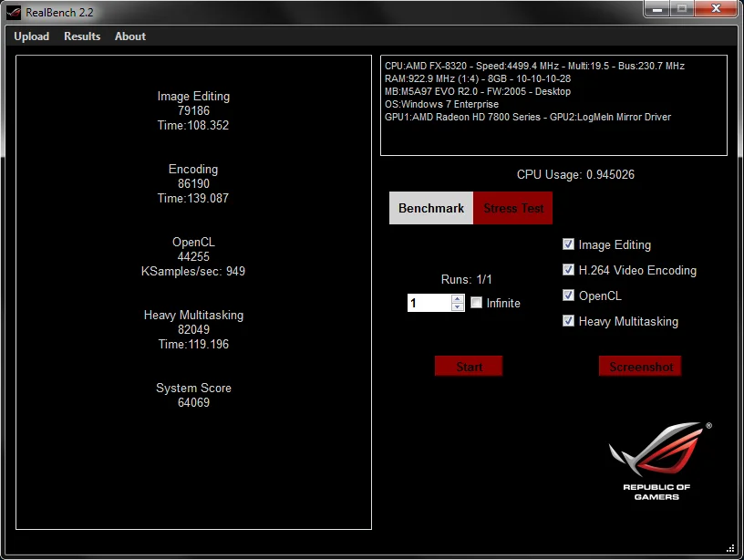Uncheck the Heavy Multitasking checkbox

[568, 321]
